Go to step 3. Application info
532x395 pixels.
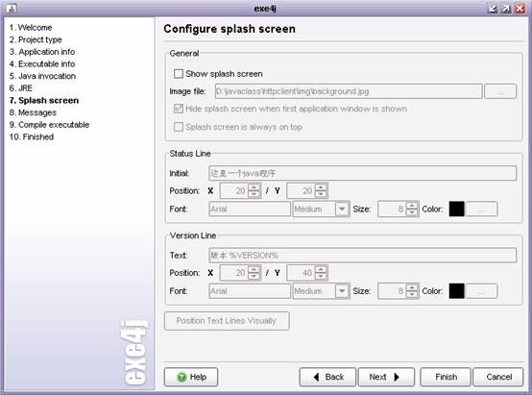point(42,52)
